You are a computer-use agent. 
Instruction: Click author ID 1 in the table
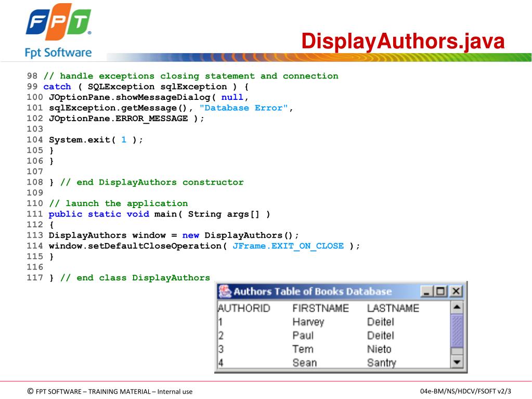coord(220,322)
